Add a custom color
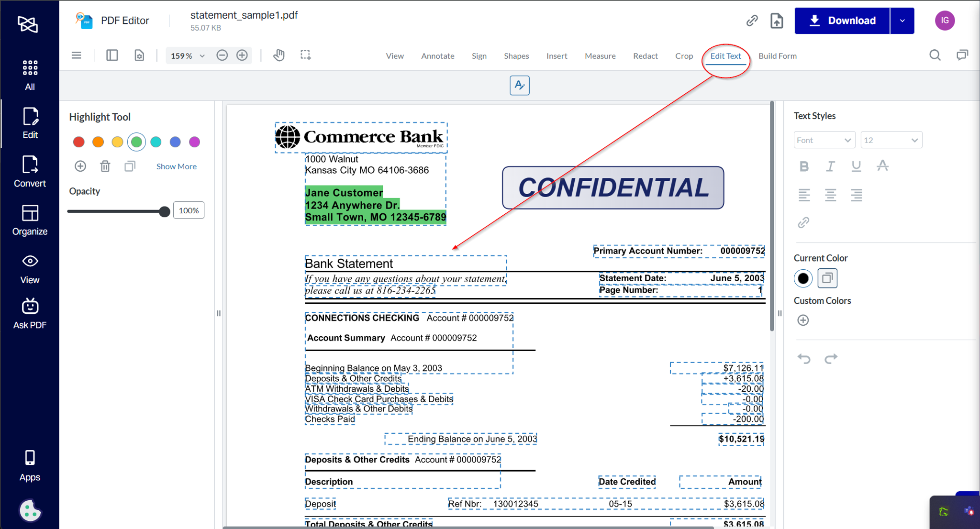Screen dimensions: 980x529 803,320
